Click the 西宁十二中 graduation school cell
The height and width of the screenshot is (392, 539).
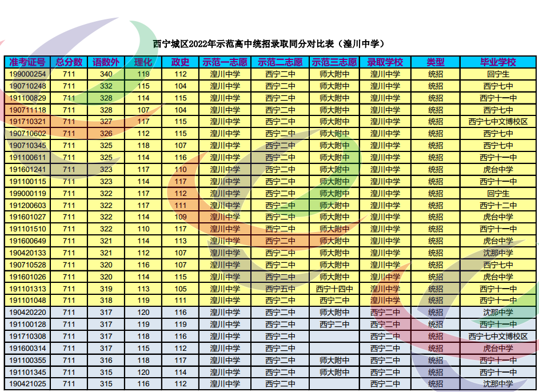click(x=498, y=205)
